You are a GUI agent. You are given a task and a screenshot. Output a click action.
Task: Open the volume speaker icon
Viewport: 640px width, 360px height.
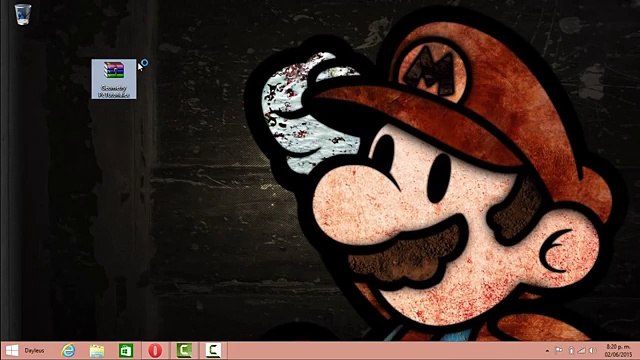click(593, 351)
